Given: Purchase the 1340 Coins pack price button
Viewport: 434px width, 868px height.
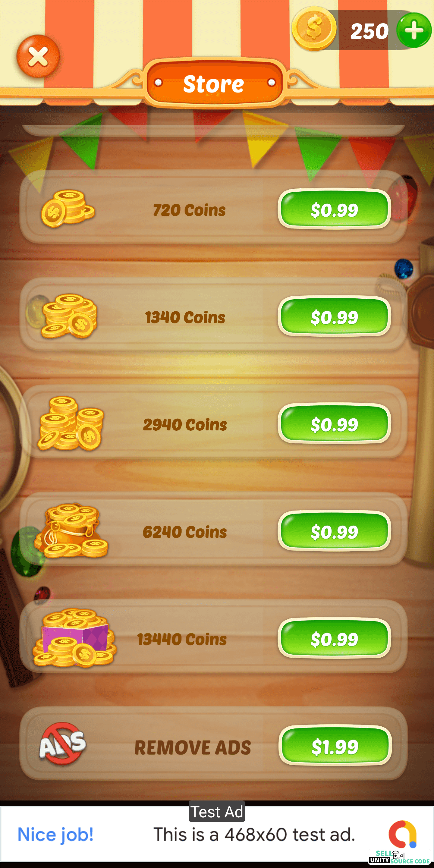Looking at the screenshot, I should [334, 316].
